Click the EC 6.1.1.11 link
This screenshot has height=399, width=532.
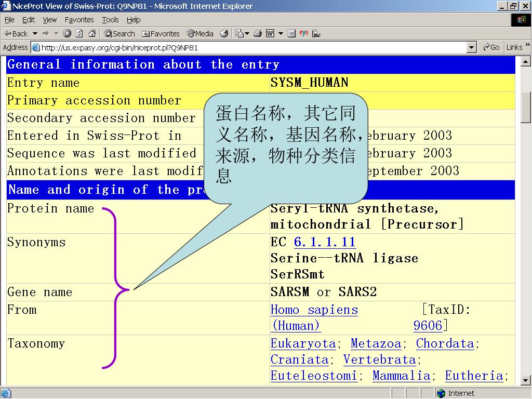[325, 242]
